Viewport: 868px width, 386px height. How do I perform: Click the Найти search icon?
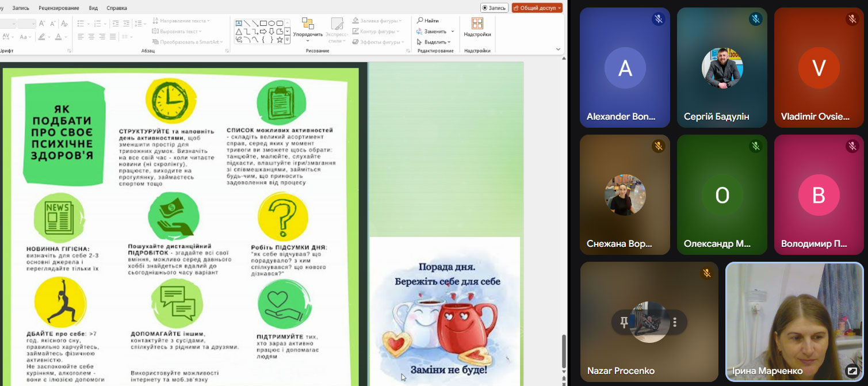420,21
